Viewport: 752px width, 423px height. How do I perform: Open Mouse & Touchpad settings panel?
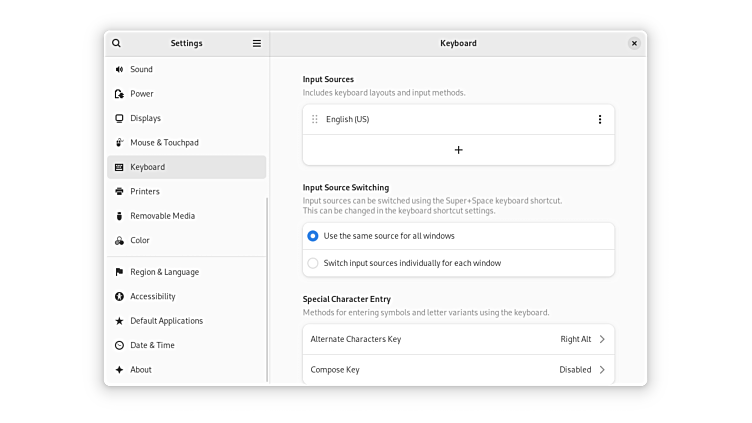coord(164,143)
